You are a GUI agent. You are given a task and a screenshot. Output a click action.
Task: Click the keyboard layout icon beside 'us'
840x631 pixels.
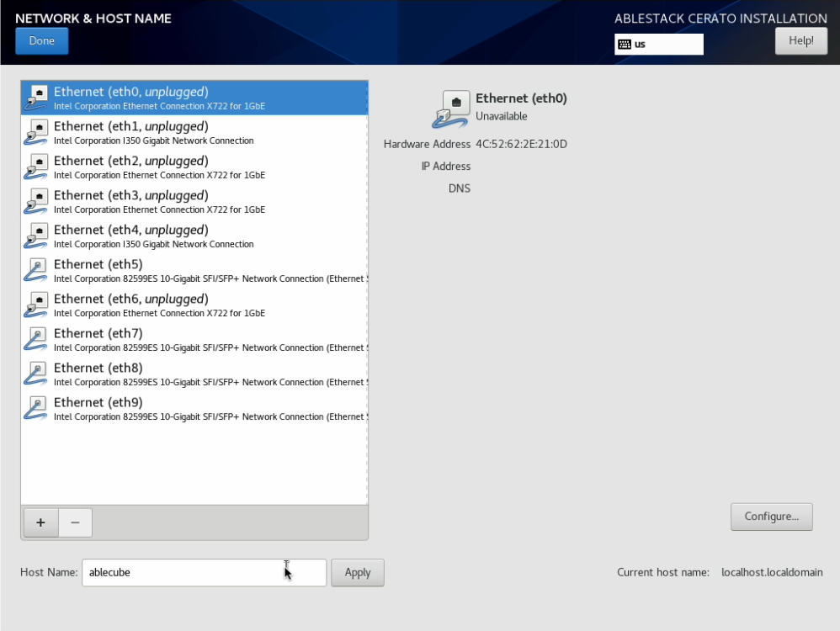(x=625, y=45)
